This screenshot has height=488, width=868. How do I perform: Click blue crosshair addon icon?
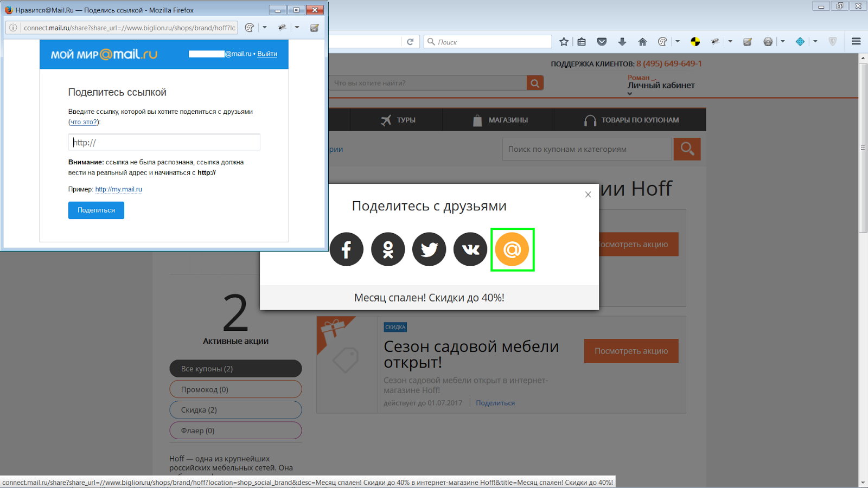click(x=800, y=42)
